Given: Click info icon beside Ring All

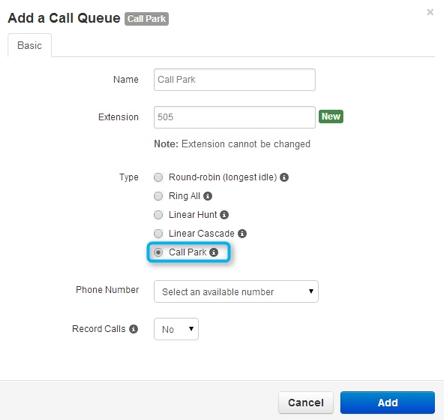Looking at the screenshot, I should pos(208,196).
